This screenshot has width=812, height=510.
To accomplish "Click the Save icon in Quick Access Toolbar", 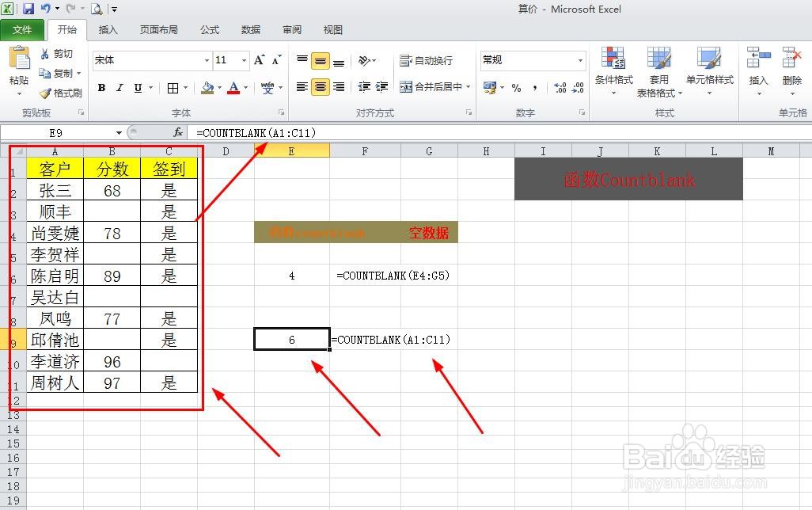I will (x=27, y=8).
